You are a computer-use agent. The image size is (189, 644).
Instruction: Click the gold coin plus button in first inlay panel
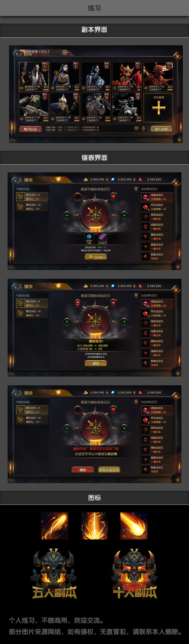pos(107,179)
